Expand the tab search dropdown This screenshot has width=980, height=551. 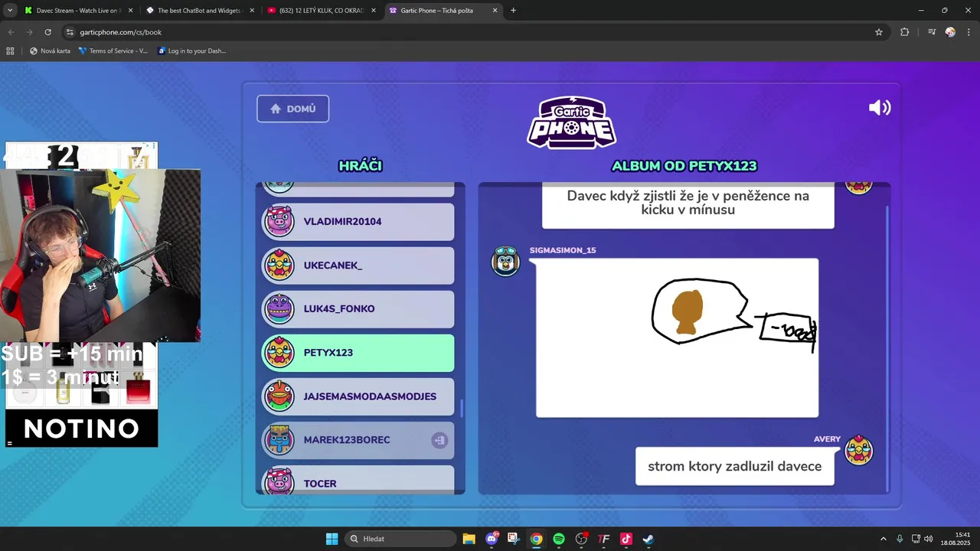pos(9,11)
